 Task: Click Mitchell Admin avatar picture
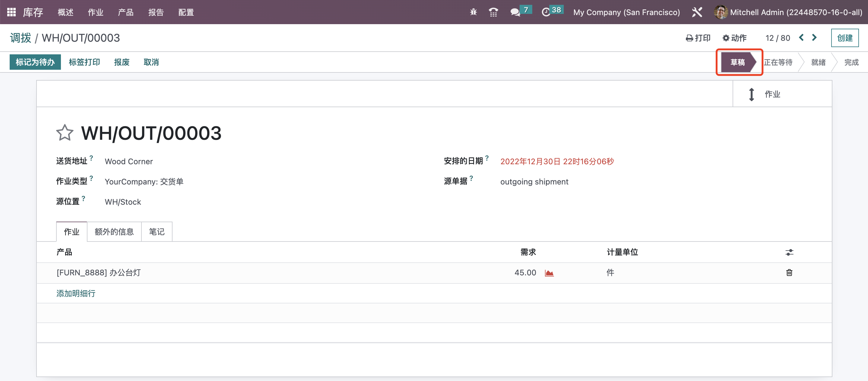coord(721,12)
